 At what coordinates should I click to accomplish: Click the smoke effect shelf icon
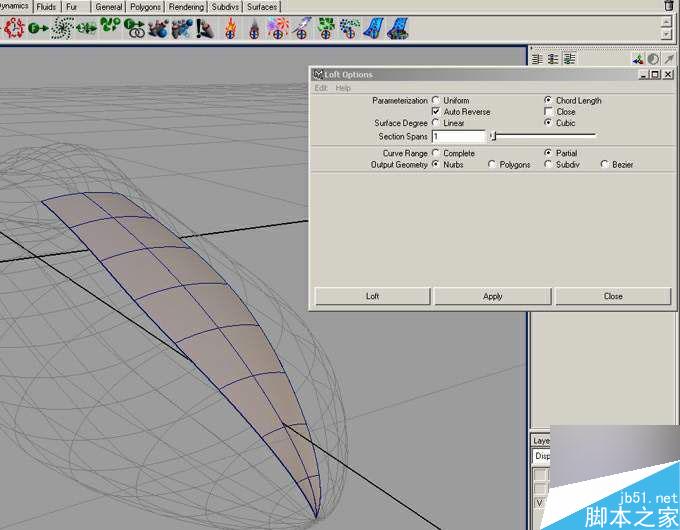tap(255, 27)
